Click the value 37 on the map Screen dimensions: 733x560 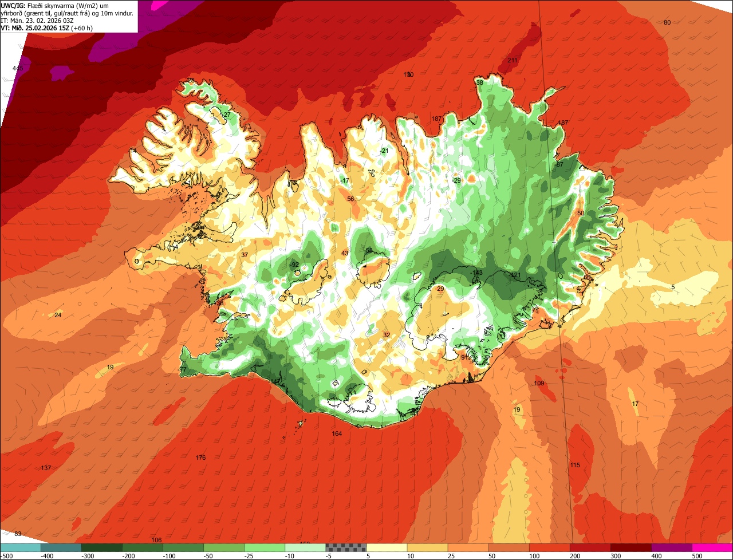click(x=245, y=255)
